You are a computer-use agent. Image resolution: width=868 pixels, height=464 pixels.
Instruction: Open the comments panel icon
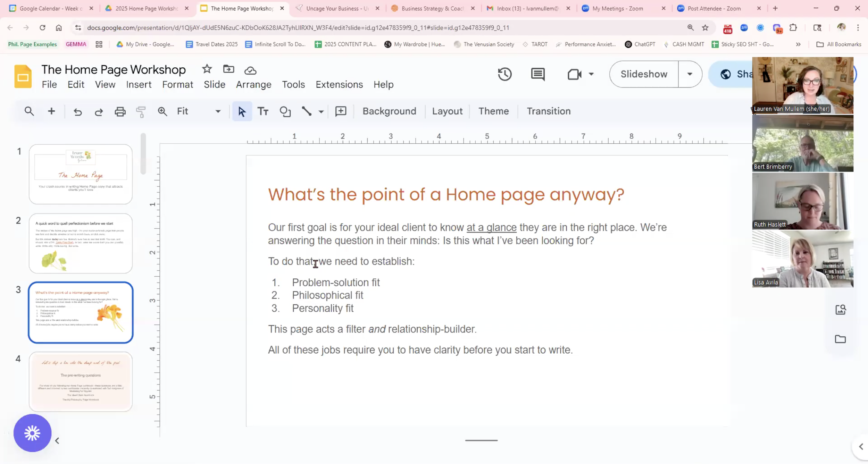pyautogui.click(x=537, y=74)
